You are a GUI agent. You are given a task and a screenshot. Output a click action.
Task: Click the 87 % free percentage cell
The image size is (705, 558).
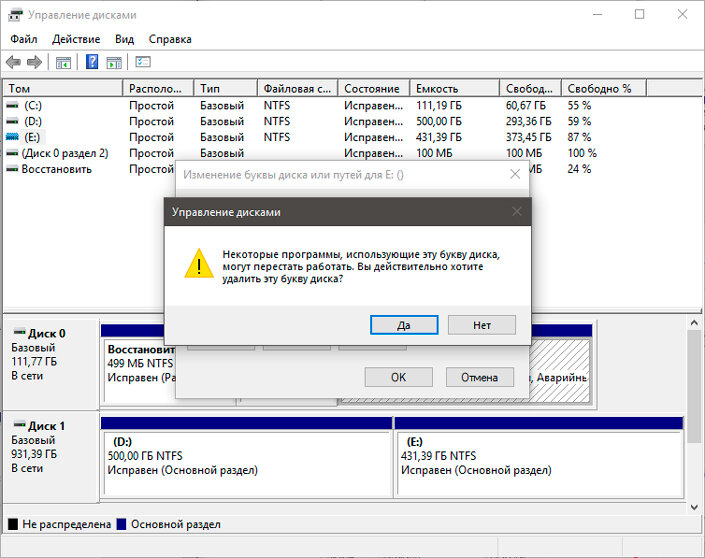point(579,137)
